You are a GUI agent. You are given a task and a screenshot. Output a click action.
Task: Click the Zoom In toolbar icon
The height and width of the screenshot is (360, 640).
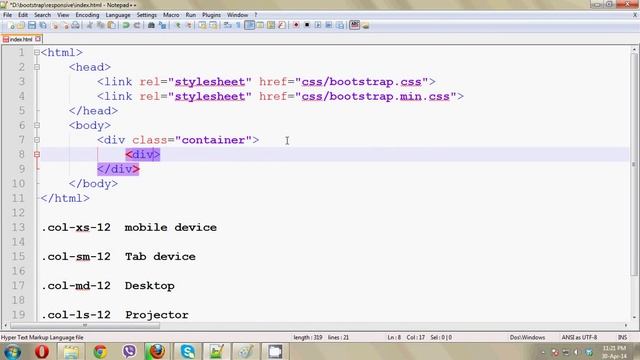(x=178, y=25)
